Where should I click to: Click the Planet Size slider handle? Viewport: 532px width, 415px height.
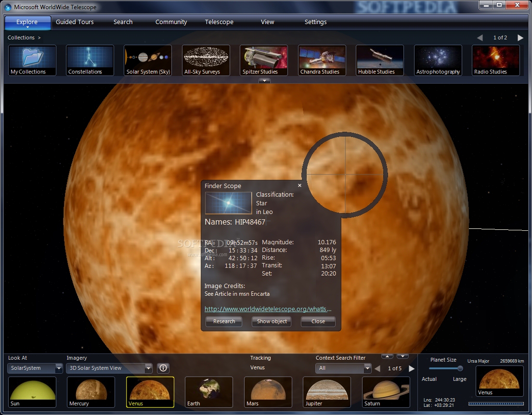point(460,368)
